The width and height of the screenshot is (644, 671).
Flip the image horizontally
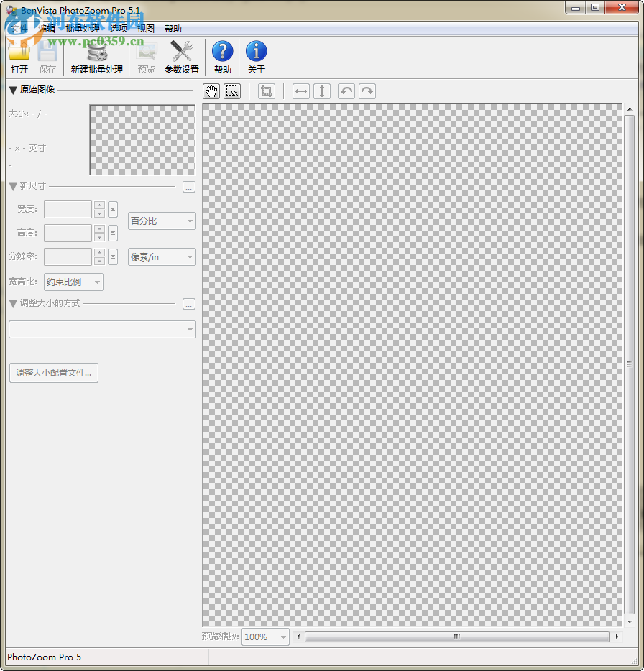[x=300, y=91]
